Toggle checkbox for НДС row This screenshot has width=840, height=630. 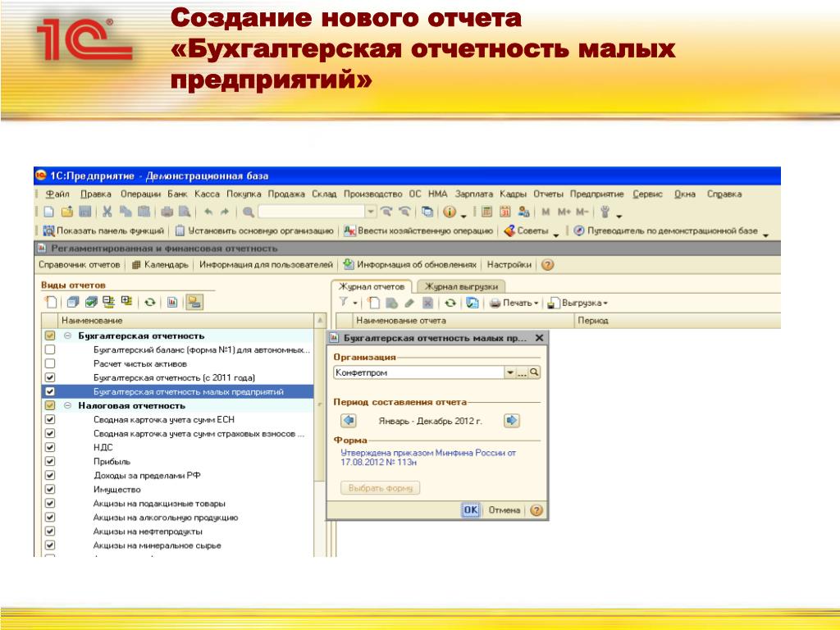coord(50,447)
